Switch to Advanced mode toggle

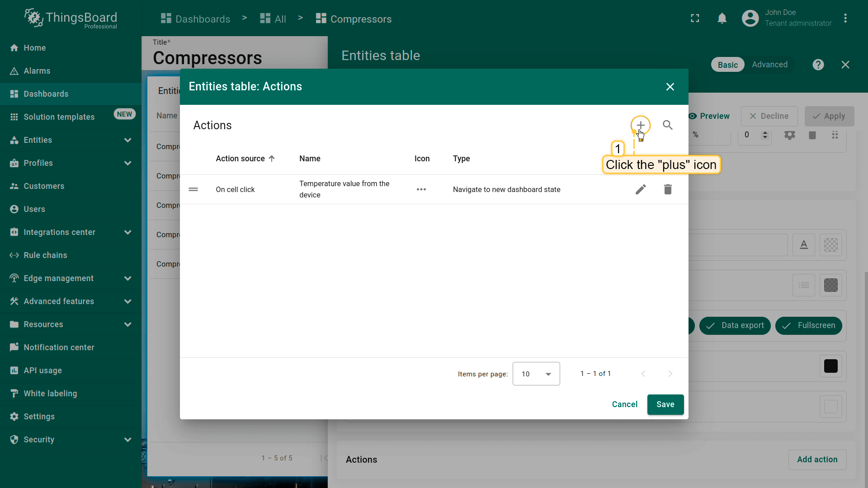769,65
